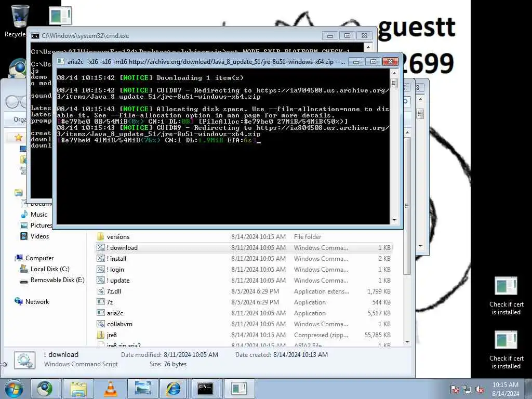Click 'Size: 76 bytes' in details pane
Image resolution: width=532 pixels, height=399 pixels.
tap(168, 364)
